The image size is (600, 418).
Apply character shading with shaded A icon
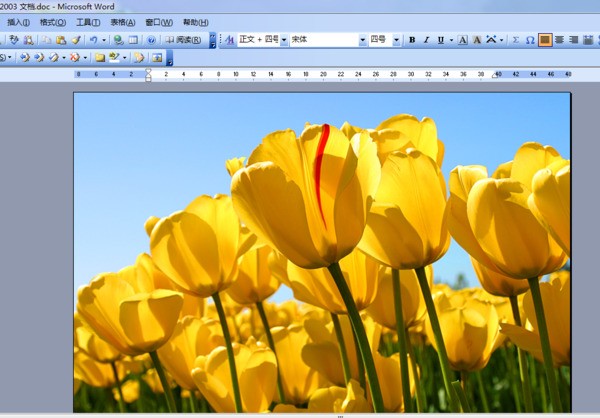pos(477,40)
